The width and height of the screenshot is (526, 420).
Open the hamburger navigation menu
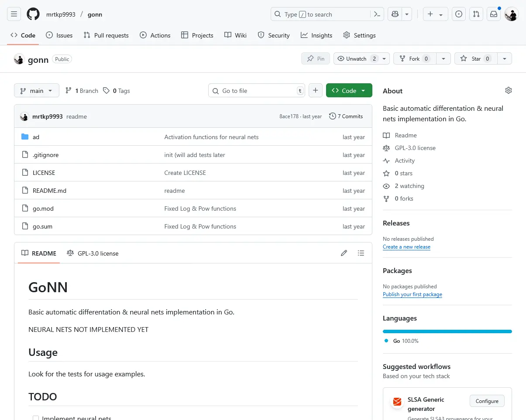14,14
